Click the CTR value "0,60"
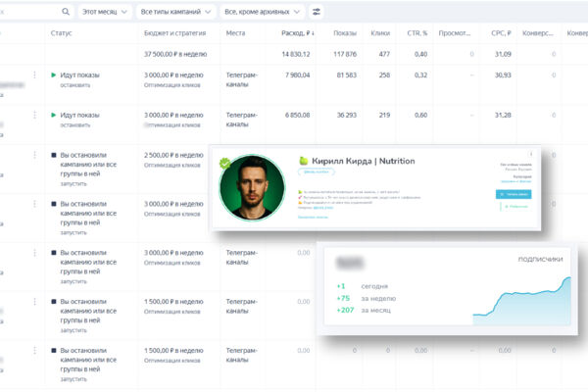 [420, 115]
